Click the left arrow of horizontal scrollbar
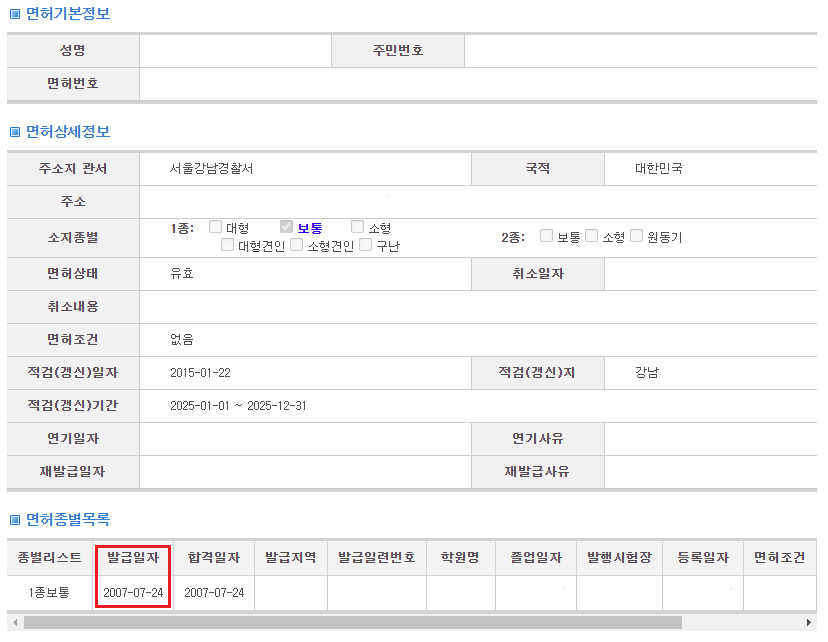 [15, 622]
